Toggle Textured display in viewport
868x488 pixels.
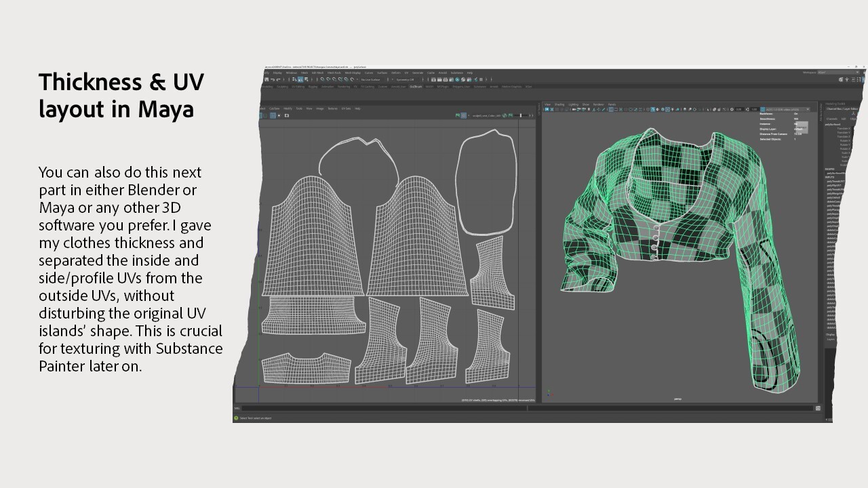[667, 110]
